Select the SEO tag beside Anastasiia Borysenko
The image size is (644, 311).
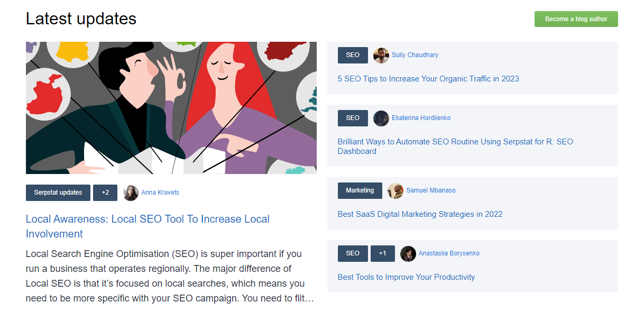353,253
